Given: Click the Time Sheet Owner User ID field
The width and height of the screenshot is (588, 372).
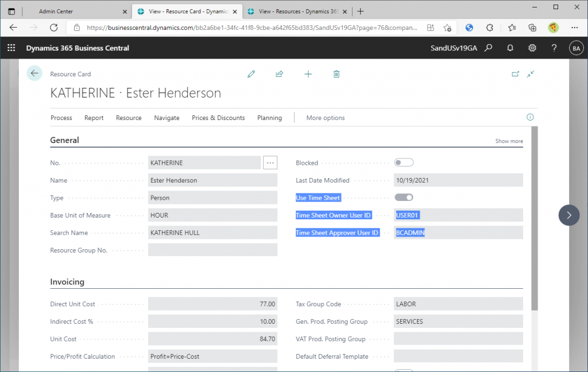Looking at the screenshot, I should tap(458, 215).
